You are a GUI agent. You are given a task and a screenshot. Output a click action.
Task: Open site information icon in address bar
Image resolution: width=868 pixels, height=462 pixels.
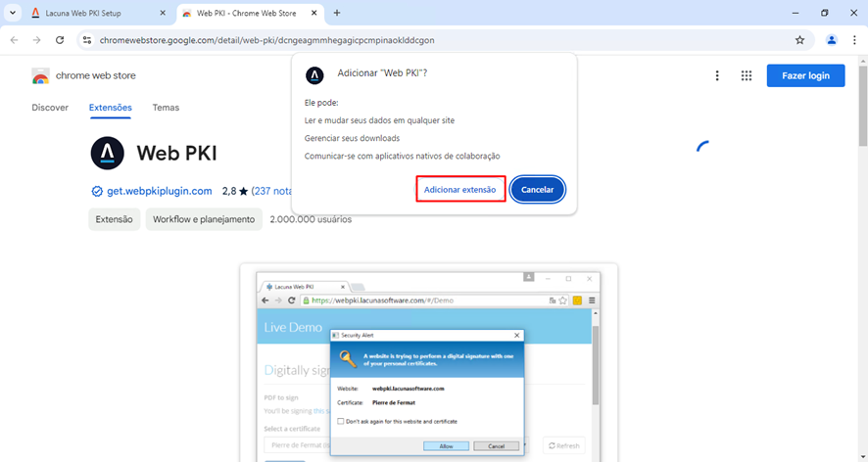pos(87,40)
